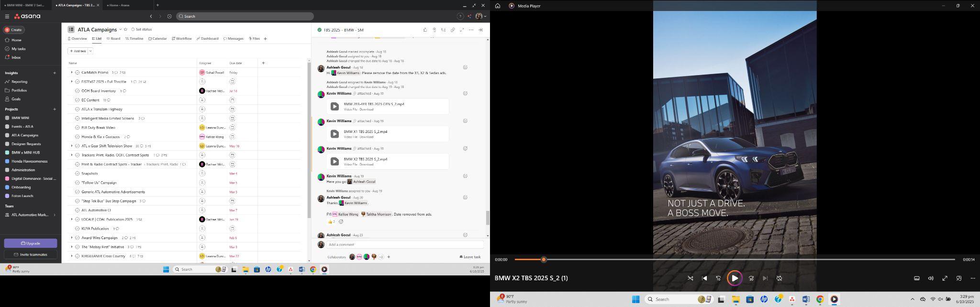Click Leave task button
This screenshot has width=980, height=307.
(470, 257)
